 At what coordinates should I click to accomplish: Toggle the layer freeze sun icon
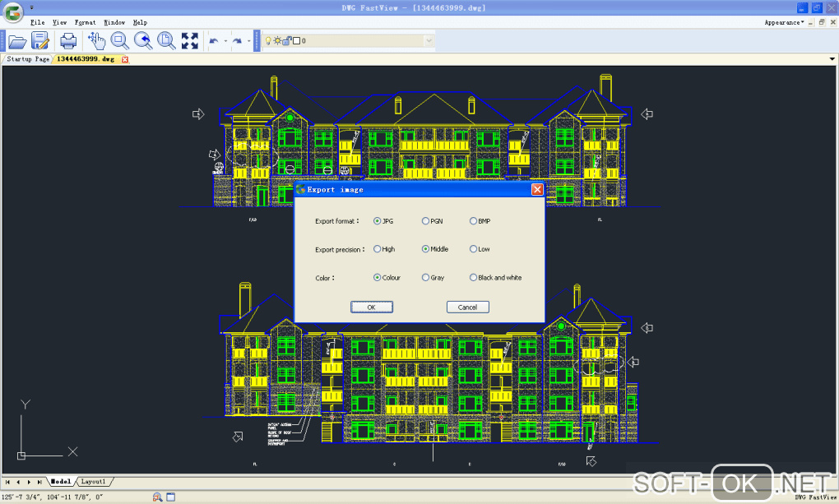(277, 40)
